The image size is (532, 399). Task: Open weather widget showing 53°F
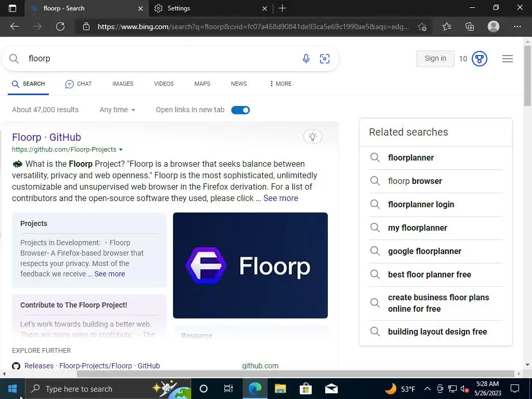[x=401, y=389]
